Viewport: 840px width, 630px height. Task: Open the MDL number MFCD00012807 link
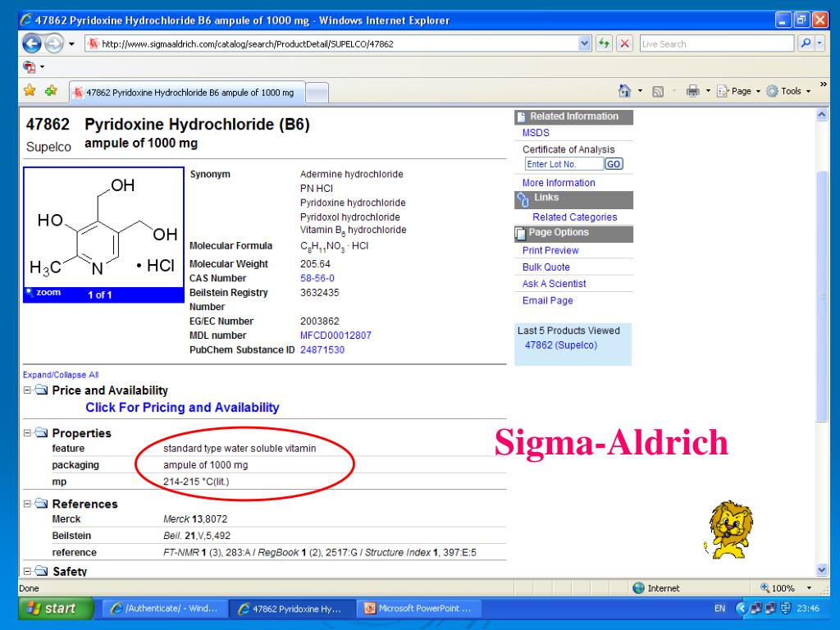[x=336, y=336]
